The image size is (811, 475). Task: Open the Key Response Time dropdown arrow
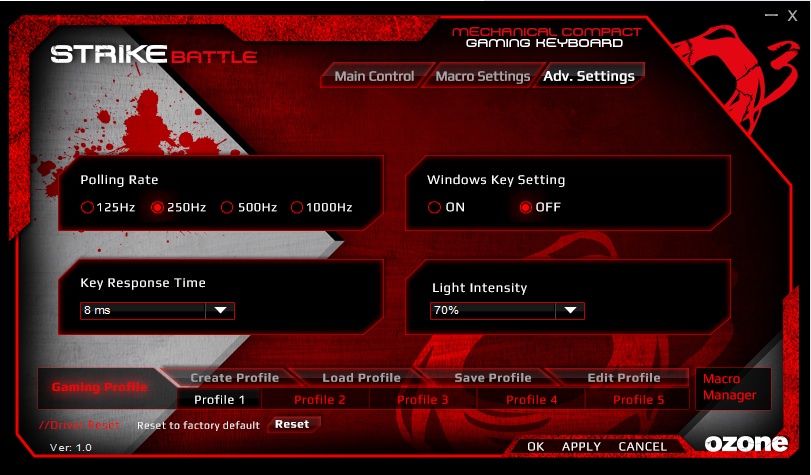[220, 310]
